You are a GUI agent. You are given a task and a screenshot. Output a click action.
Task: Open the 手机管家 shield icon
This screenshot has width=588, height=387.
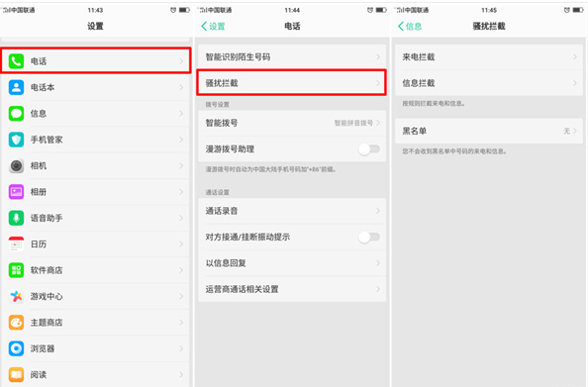coord(16,140)
